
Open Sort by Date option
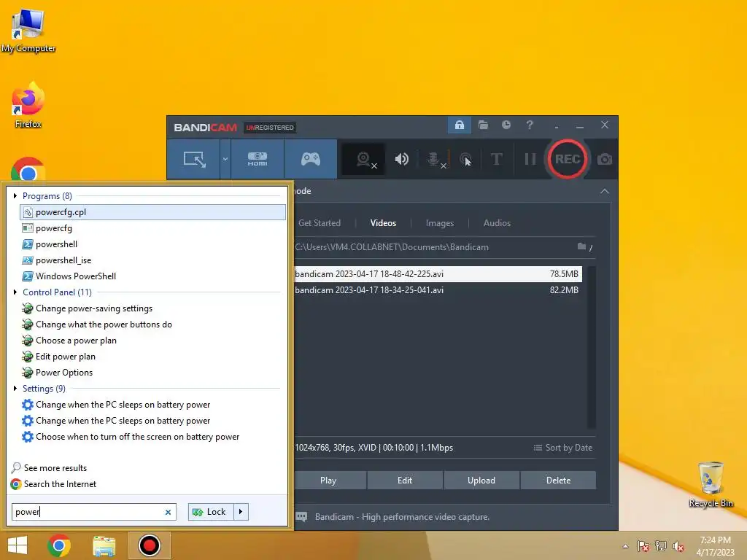click(563, 448)
